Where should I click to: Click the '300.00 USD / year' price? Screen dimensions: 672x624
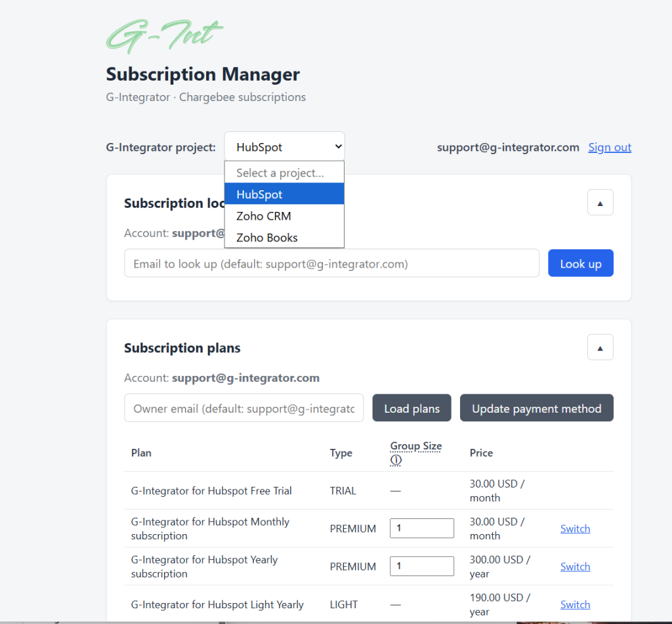(x=499, y=566)
